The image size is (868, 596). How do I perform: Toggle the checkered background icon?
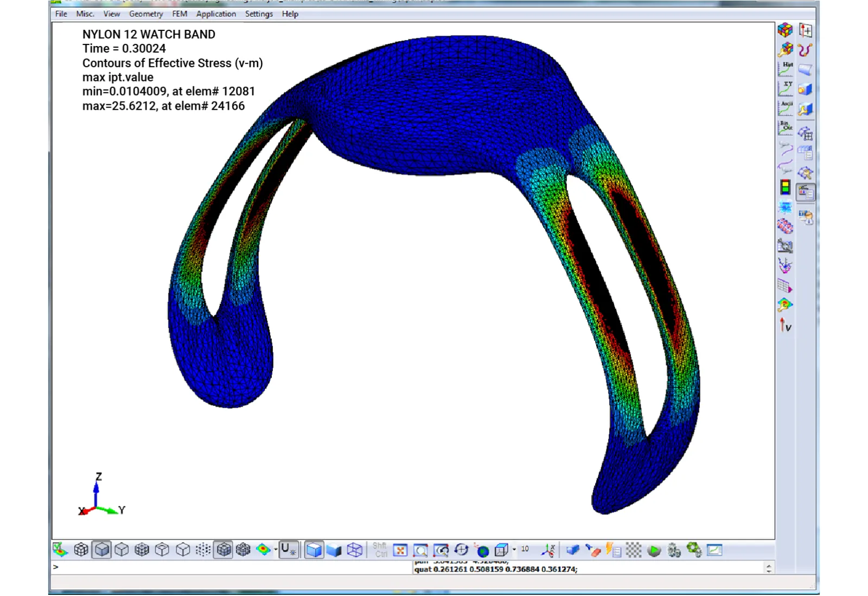(x=634, y=550)
